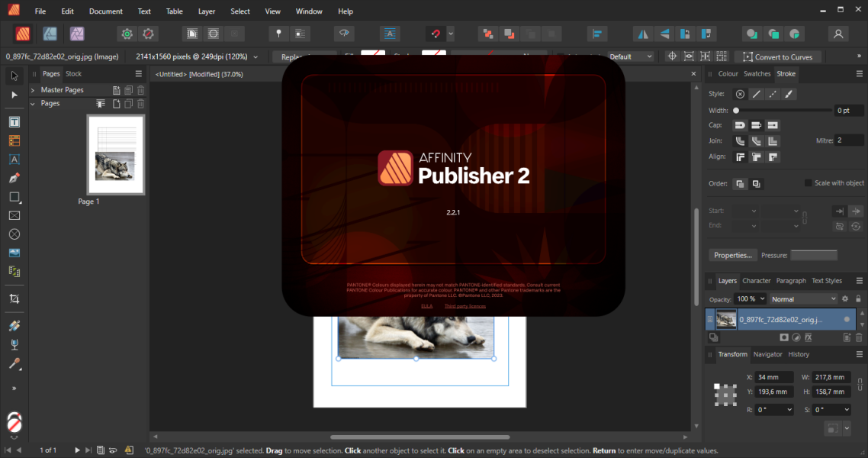Select the Pen tool
The image size is (868, 458).
pyautogui.click(x=14, y=179)
